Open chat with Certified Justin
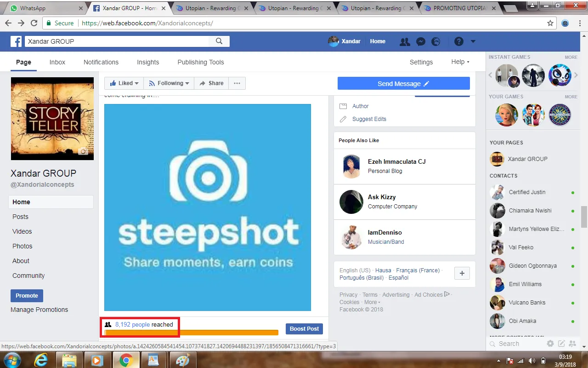Screen dimensions: 588x368 coord(532,192)
